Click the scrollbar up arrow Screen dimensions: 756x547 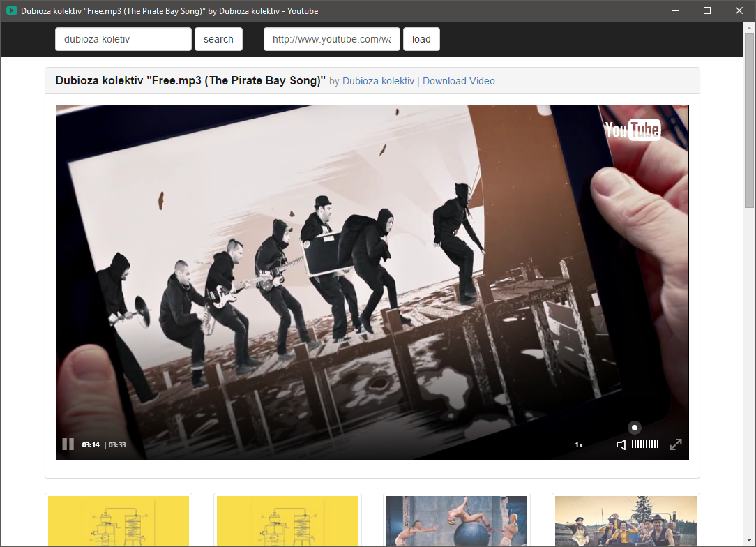pos(749,27)
